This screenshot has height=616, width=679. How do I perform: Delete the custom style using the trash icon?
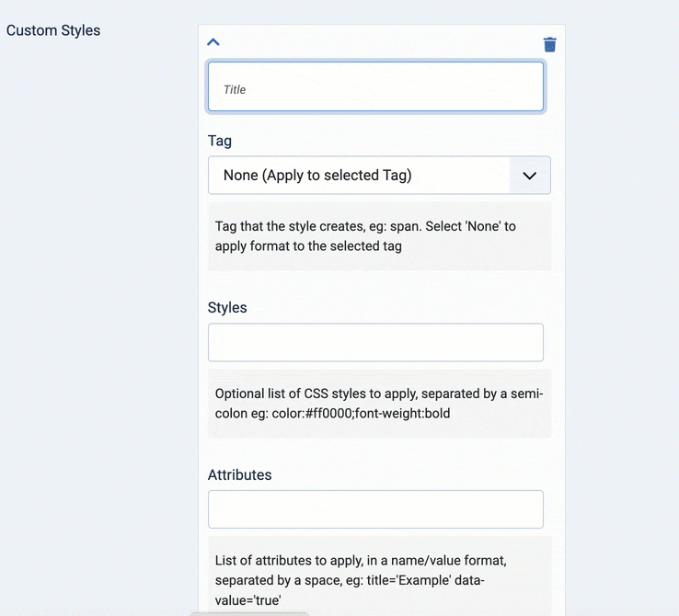click(549, 44)
